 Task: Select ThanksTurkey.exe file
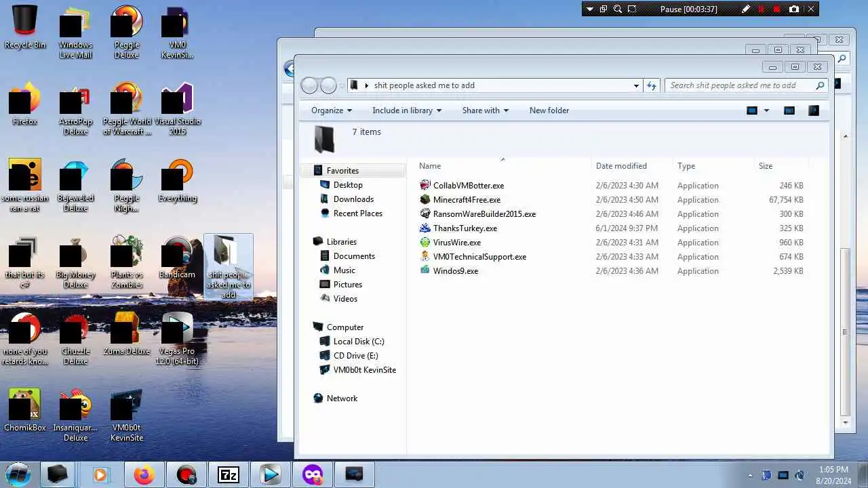tap(458, 228)
